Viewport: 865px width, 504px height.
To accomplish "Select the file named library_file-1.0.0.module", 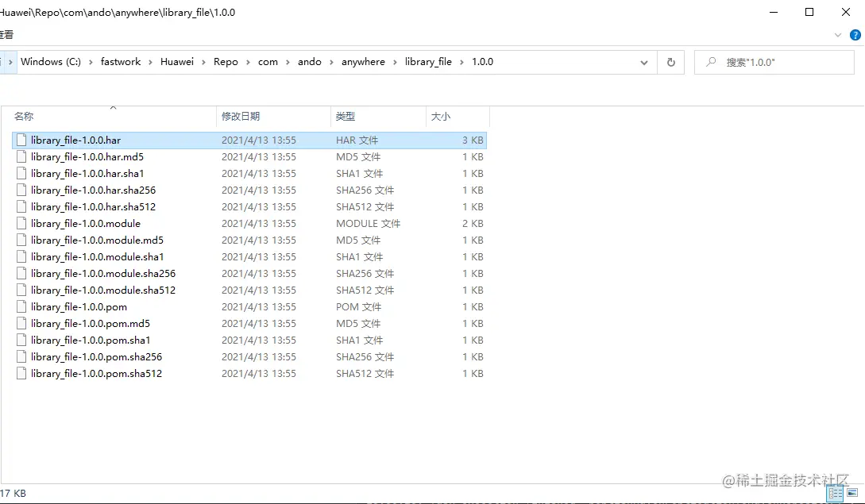I will 86,223.
